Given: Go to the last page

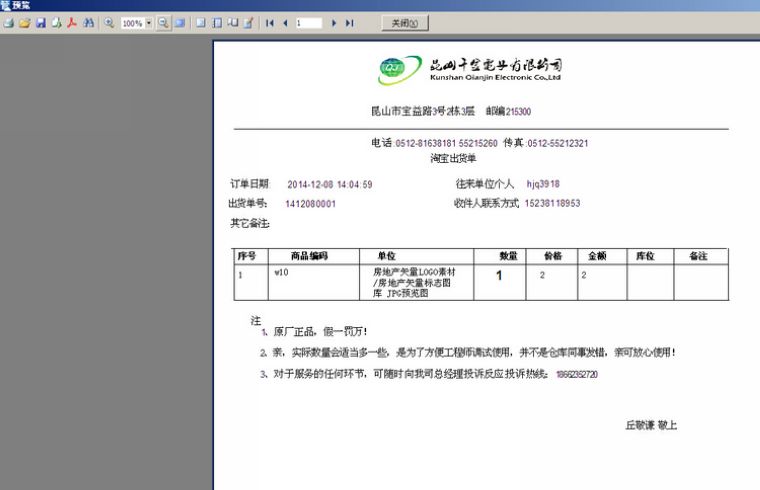Looking at the screenshot, I should 349,23.
